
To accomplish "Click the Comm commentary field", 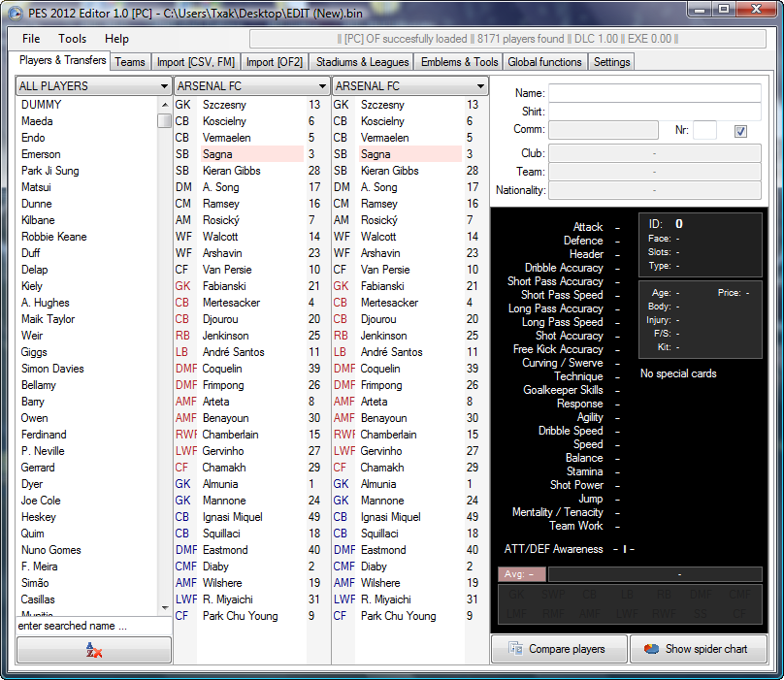I will [x=603, y=130].
